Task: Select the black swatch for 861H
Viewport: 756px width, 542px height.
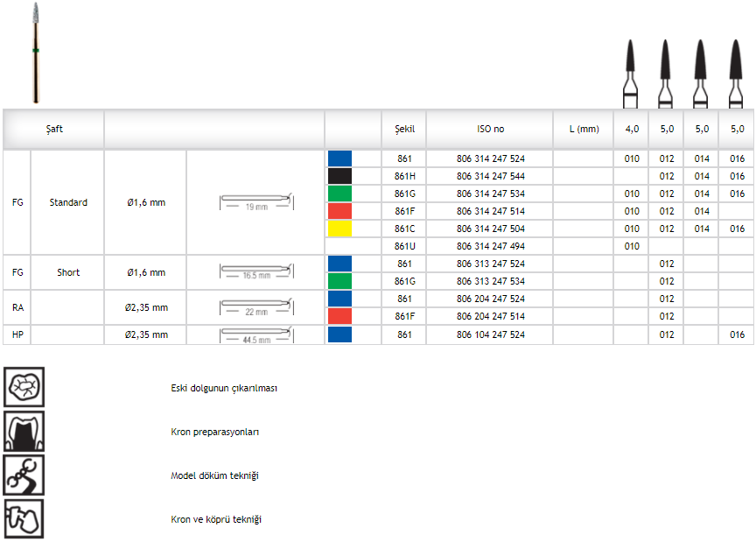Action: [x=339, y=176]
